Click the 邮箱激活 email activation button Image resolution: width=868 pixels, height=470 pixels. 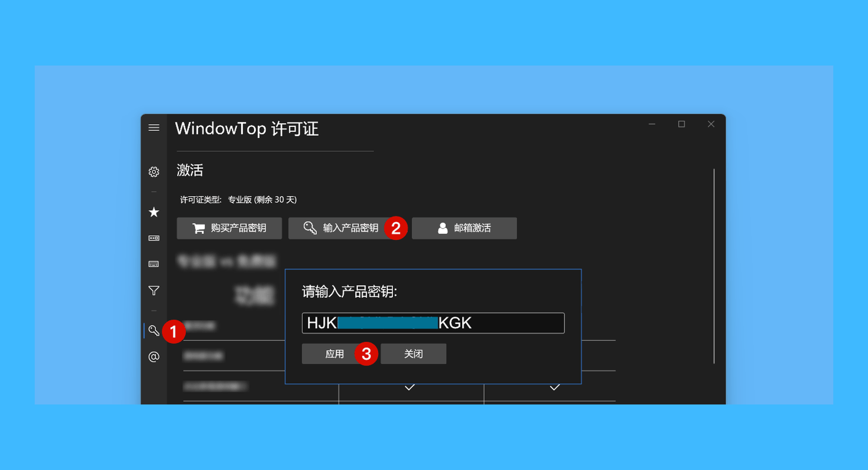tap(464, 228)
